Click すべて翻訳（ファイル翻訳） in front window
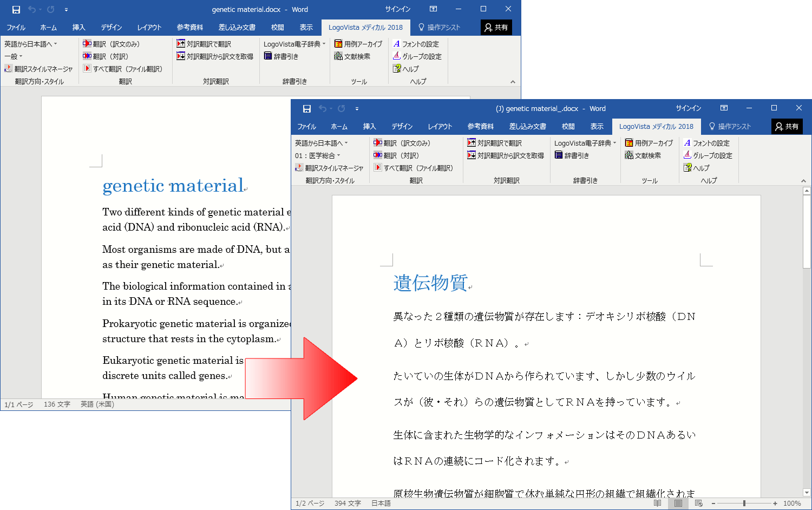812x510 pixels. 414,168
